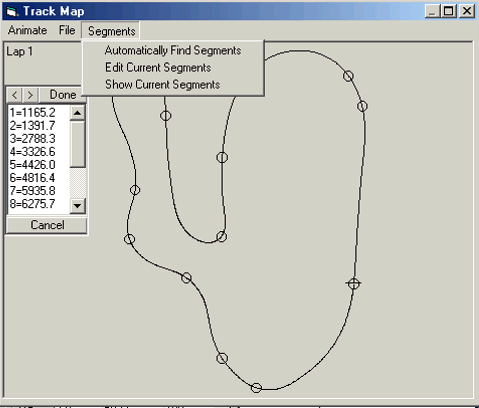The height and width of the screenshot is (408, 479).
Task: Choose Edit Current Segments
Action: [x=158, y=68]
